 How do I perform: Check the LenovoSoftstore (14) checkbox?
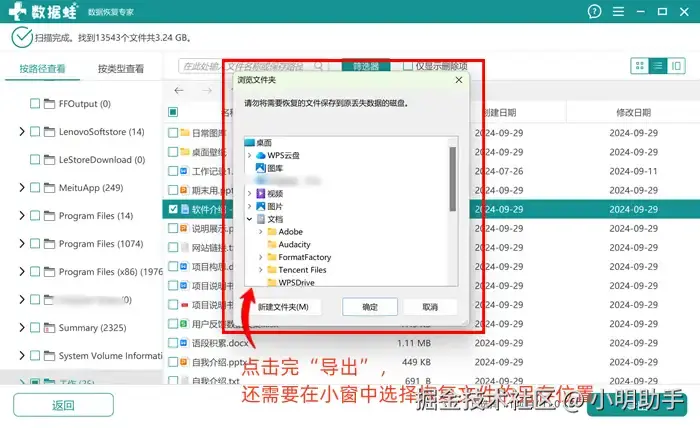tap(35, 132)
